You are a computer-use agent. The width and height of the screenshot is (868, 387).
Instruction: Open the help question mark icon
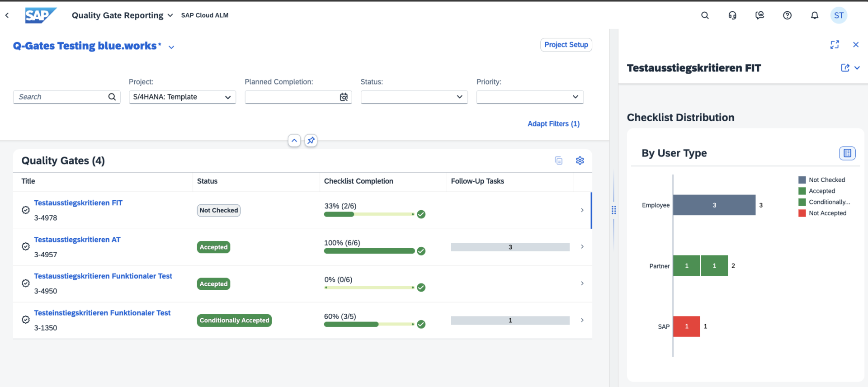coord(787,15)
